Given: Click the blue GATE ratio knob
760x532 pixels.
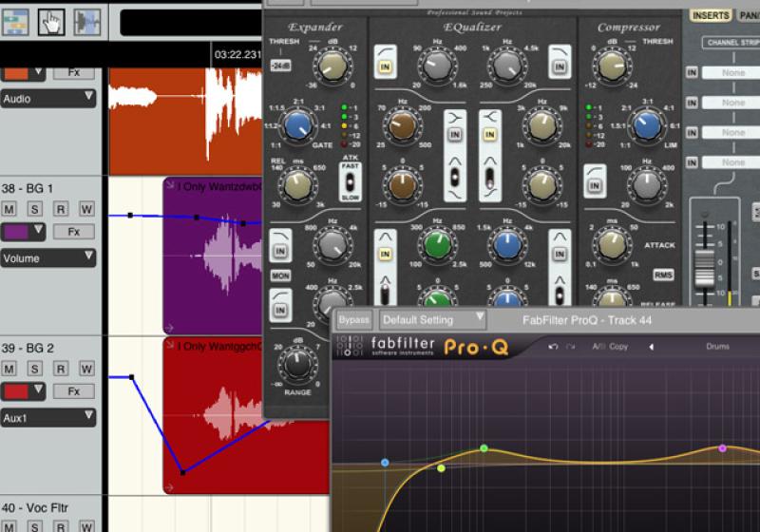Looking at the screenshot, I should tap(299, 124).
